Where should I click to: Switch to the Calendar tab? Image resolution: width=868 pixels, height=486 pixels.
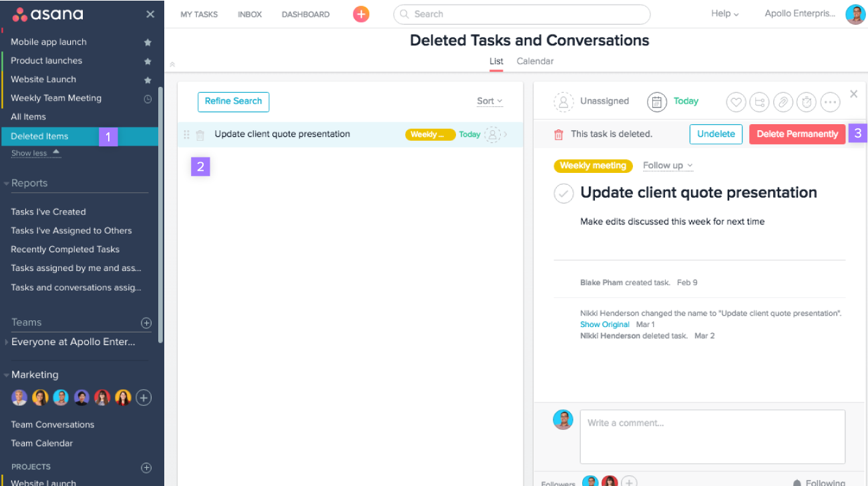(535, 61)
